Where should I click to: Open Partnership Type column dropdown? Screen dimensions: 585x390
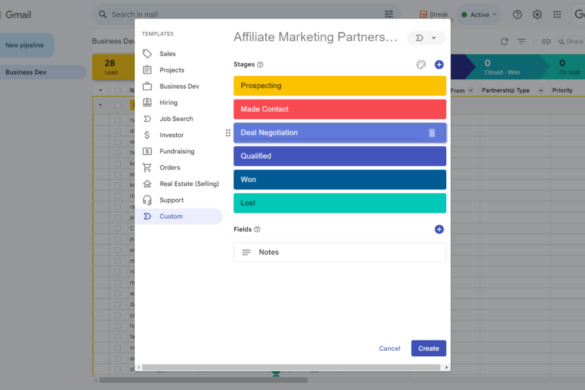(x=541, y=90)
